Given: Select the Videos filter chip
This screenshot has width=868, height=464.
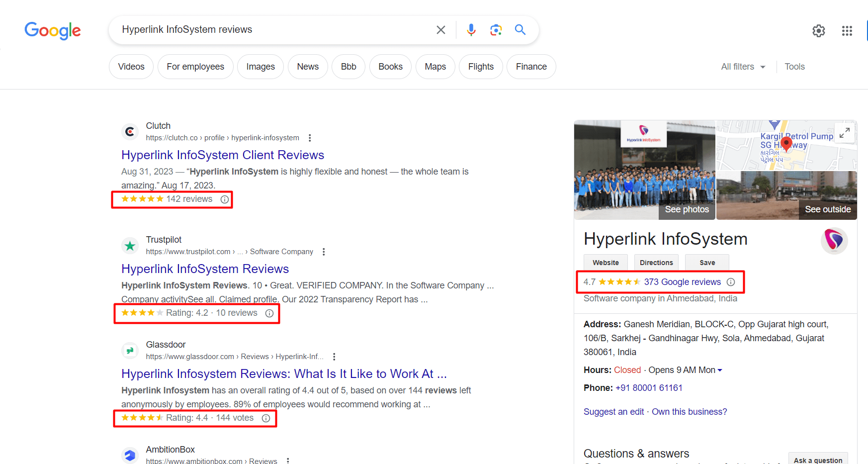Looking at the screenshot, I should 131,67.
